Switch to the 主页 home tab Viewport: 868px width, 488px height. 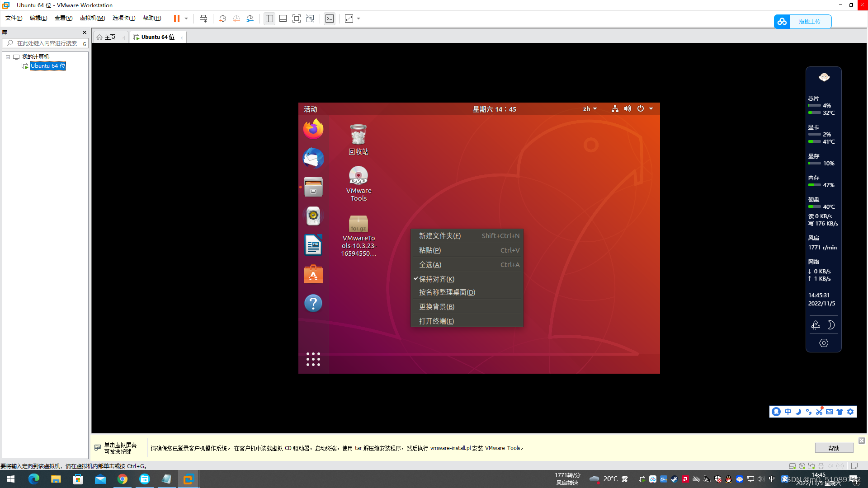point(110,37)
